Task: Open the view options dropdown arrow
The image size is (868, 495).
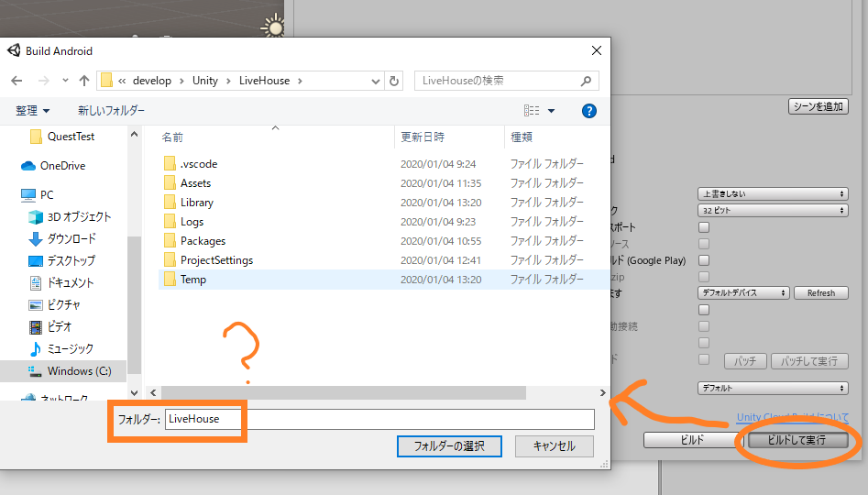Action: tap(552, 111)
